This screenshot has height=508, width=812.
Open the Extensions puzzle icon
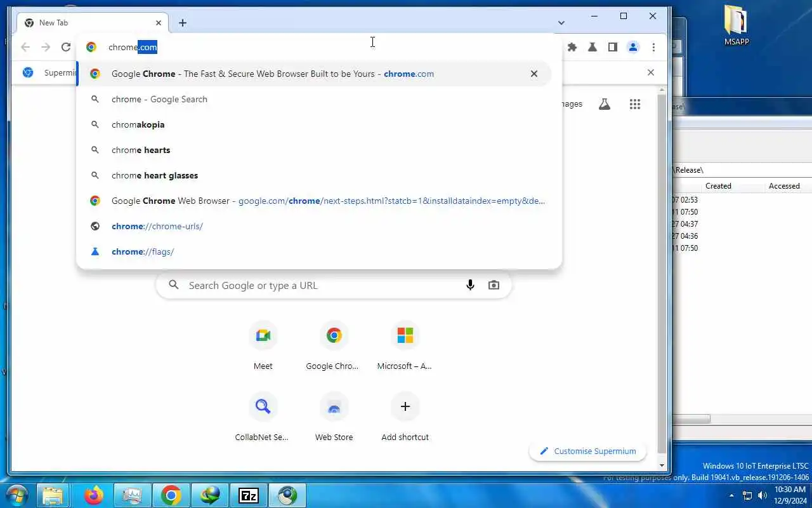[572, 47]
